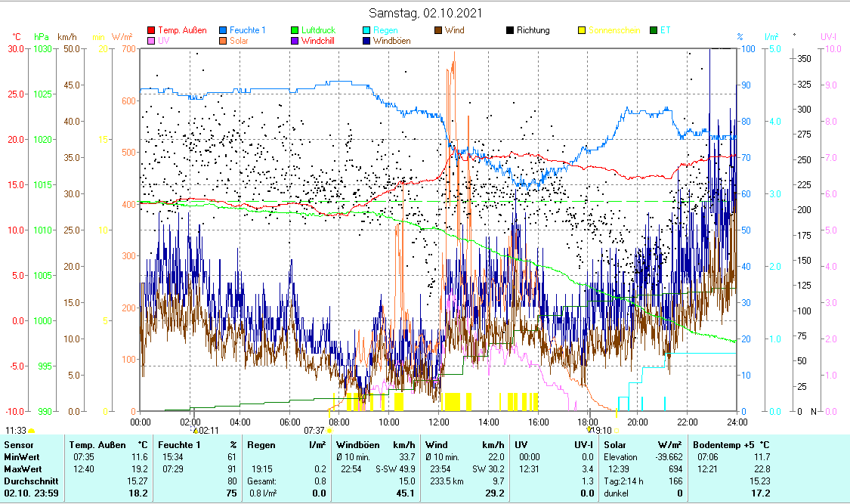Select the brown Wind legend swatch
This screenshot has width=850, height=504.
pyautogui.click(x=438, y=30)
